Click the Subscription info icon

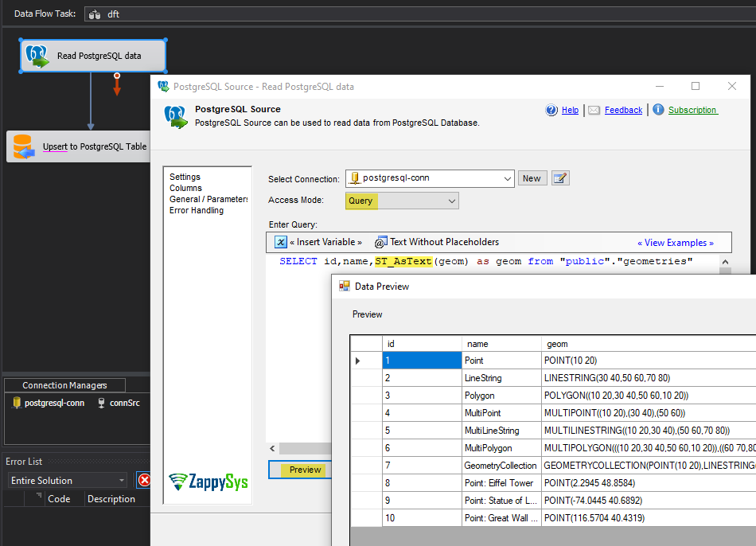[x=658, y=110]
